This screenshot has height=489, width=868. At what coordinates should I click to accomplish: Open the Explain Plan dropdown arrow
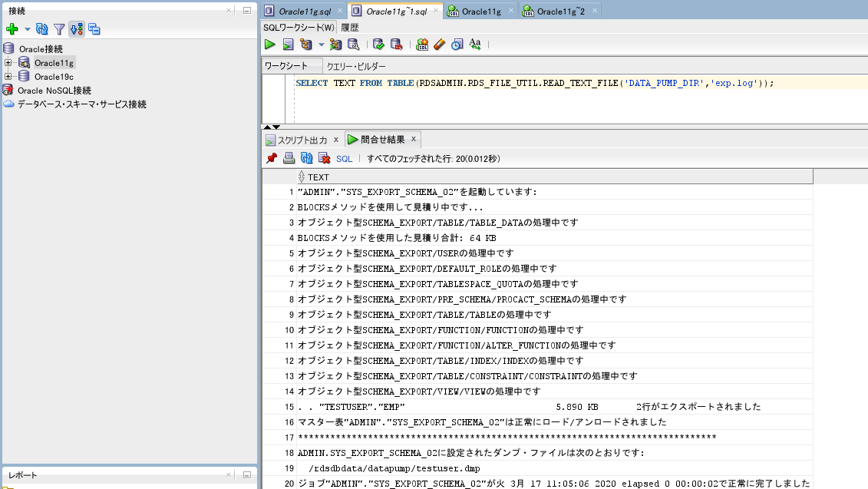click(x=321, y=45)
